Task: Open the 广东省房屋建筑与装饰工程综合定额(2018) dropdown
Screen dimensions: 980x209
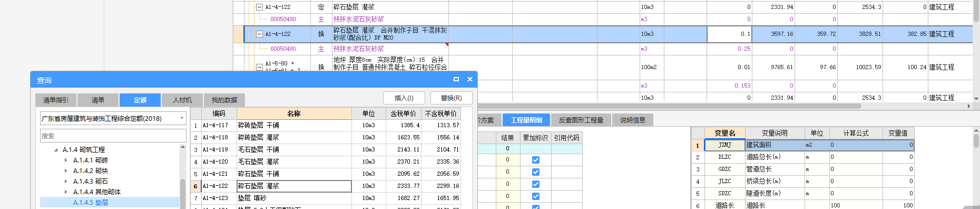Action: point(182,118)
